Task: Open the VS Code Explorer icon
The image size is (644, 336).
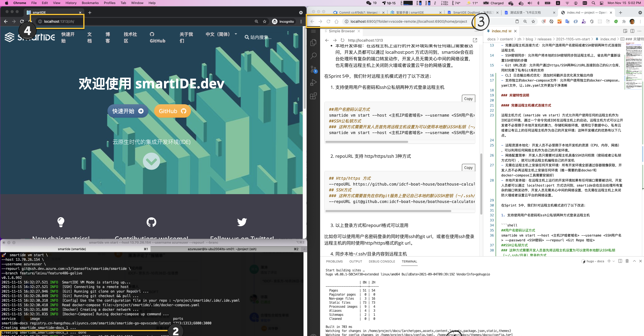Action: click(314, 43)
